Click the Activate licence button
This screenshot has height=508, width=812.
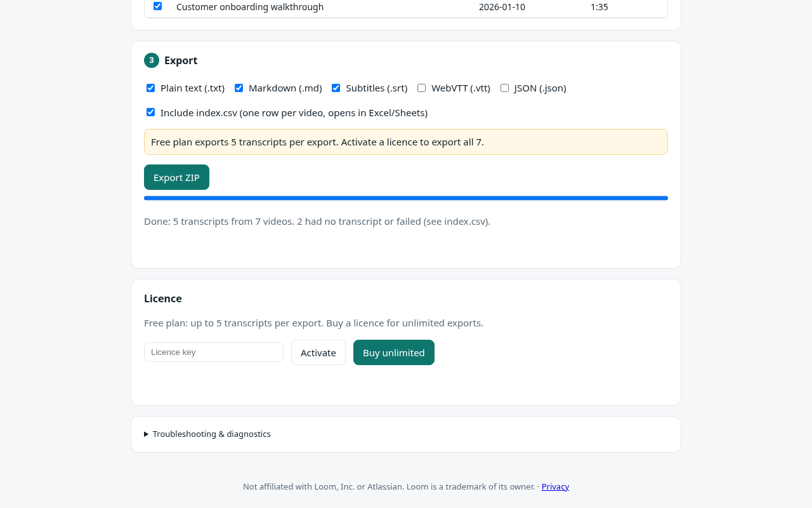click(x=318, y=352)
